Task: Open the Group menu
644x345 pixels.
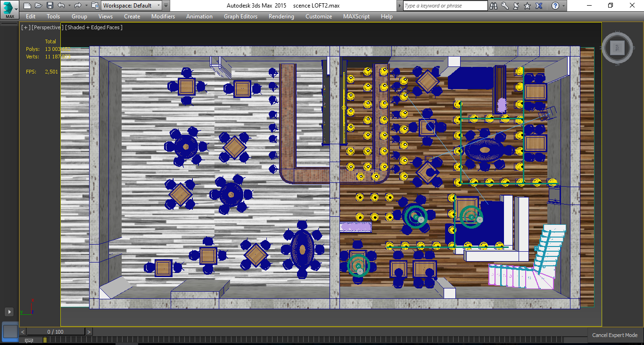Action: [79, 16]
